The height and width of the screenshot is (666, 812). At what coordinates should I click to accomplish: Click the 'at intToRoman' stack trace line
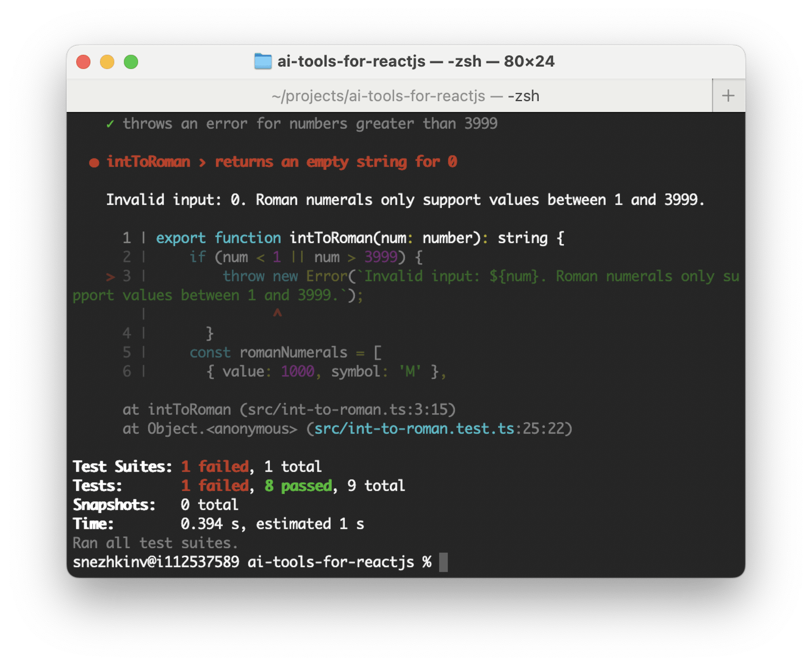tap(289, 409)
